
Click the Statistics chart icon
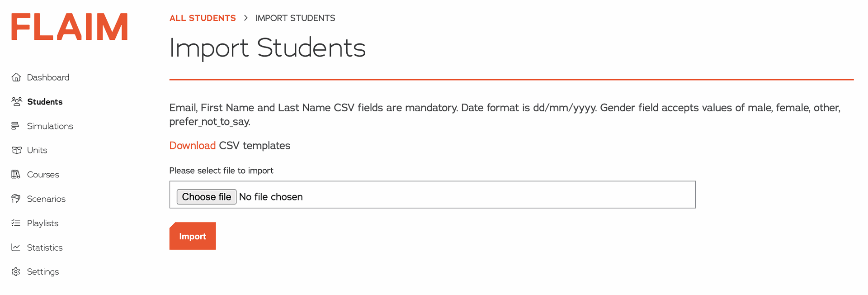pyautogui.click(x=16, y=247)
